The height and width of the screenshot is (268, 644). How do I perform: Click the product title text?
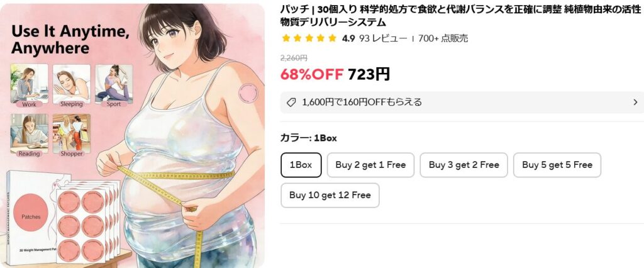pyautogui.click(x=462, y=16)
